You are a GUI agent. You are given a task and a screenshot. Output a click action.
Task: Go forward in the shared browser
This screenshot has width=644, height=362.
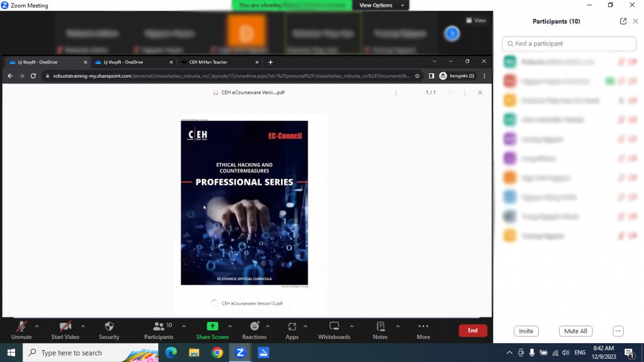(x=21, y=76)
